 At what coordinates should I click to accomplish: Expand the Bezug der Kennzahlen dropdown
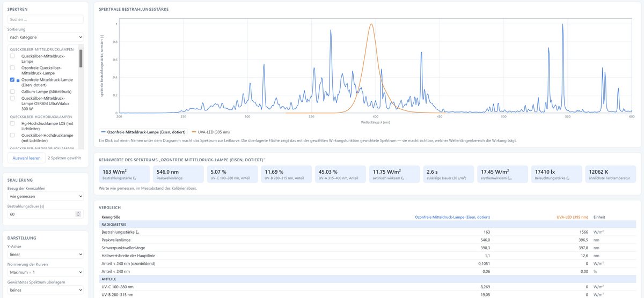pos(46,197)
